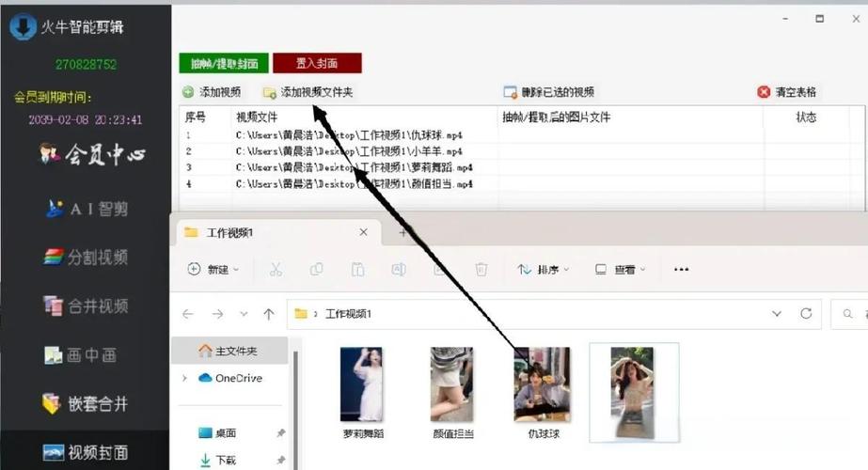
Task: Select table row with 仇球球.mp4
Action: [x=520, y=135]
